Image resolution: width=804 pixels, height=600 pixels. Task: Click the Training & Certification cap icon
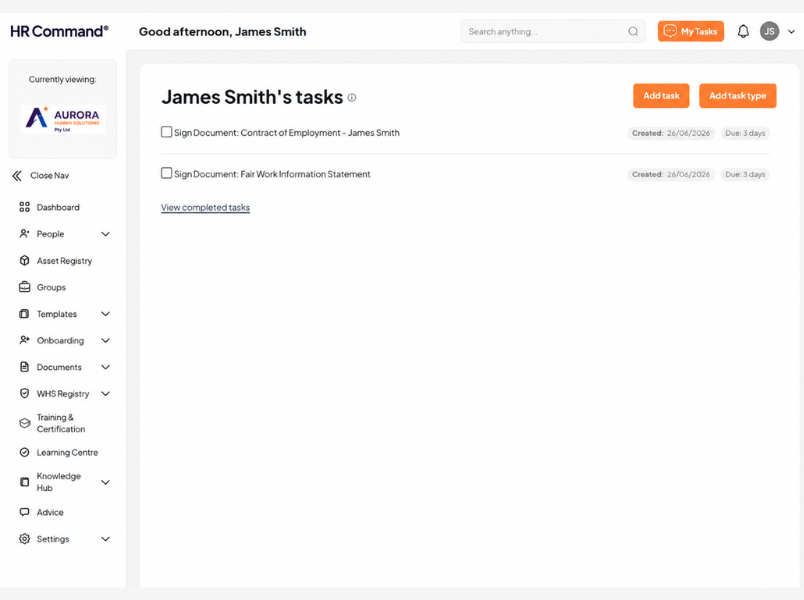(x=24, y=423)
